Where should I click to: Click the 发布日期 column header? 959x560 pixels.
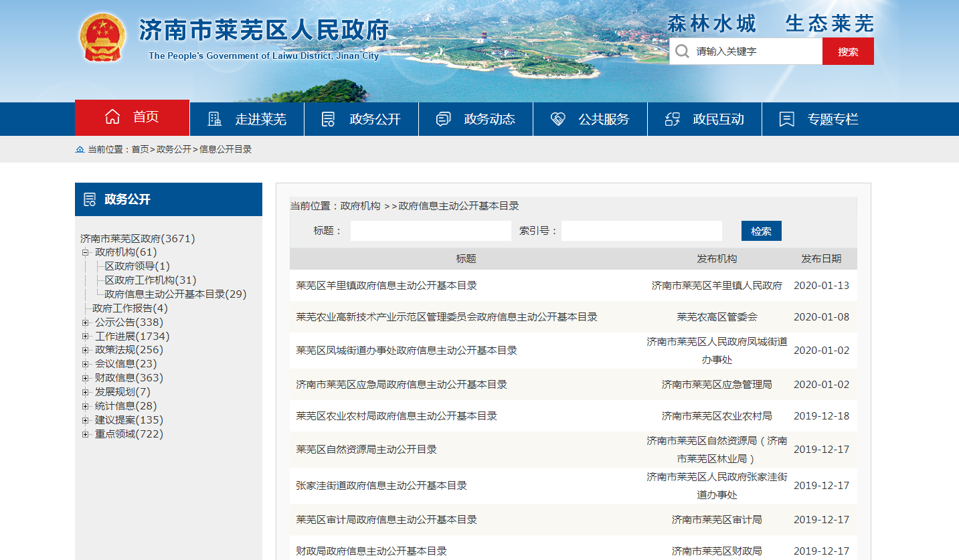(821, 258)
